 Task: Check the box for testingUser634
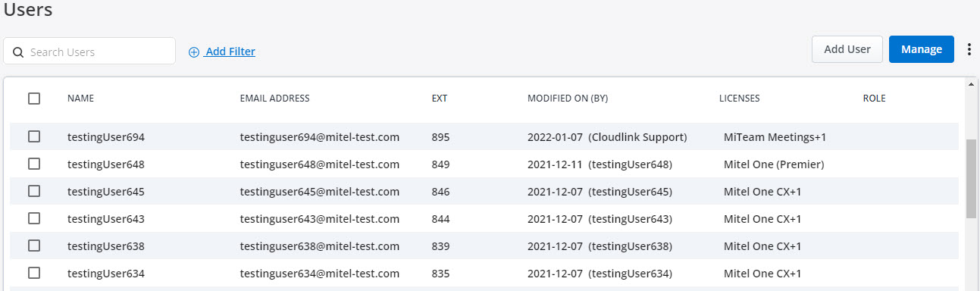tap(34, 273)
